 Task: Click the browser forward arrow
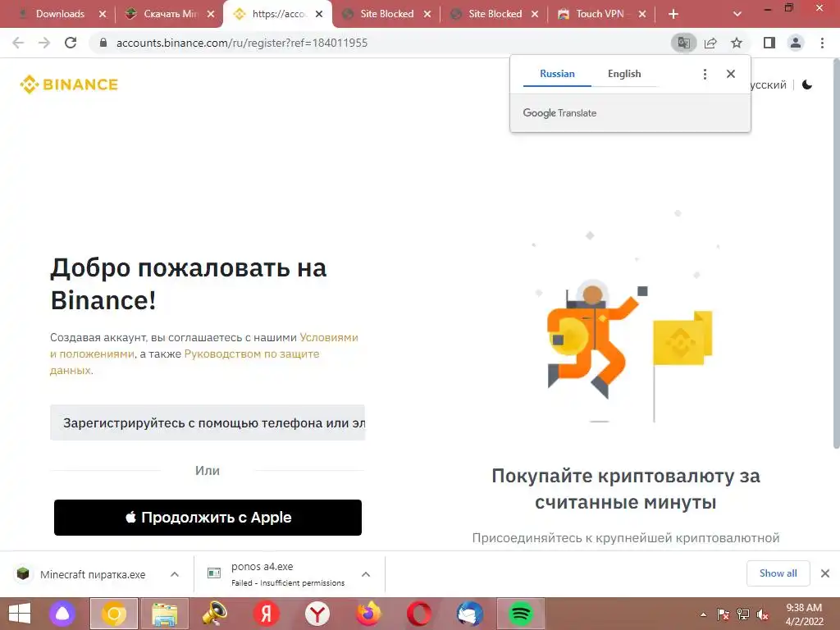click(x=44, y=43)
